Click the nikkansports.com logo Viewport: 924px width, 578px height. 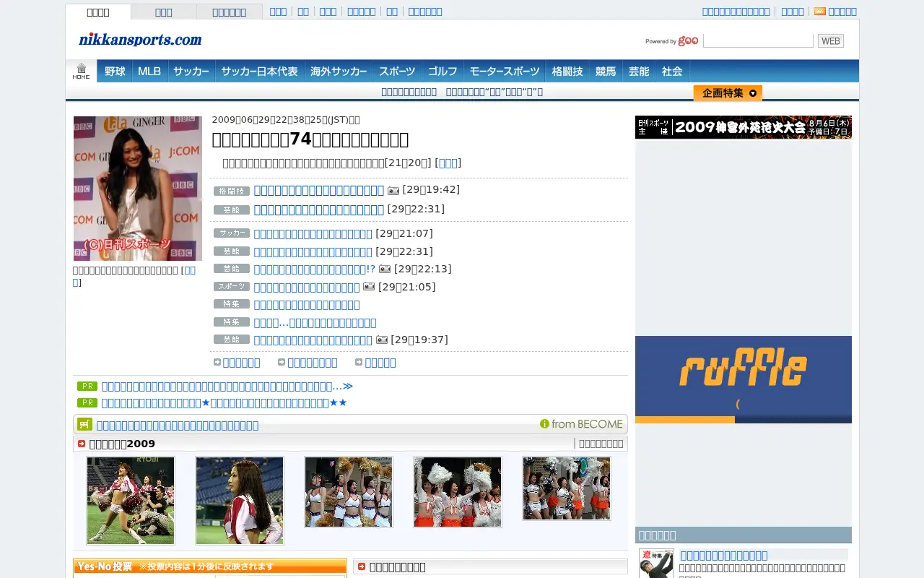[x=140, y=40]
